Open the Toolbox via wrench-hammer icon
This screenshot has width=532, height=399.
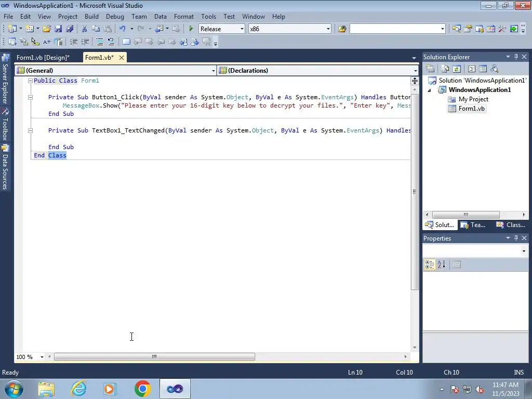point(502,29)
